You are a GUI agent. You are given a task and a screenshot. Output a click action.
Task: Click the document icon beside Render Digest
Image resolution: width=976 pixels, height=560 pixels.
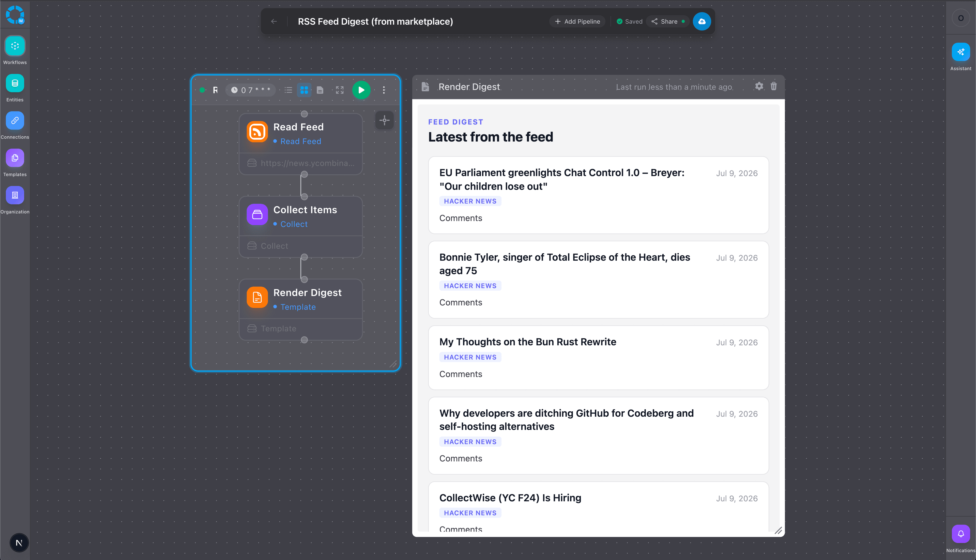(425, 87)
